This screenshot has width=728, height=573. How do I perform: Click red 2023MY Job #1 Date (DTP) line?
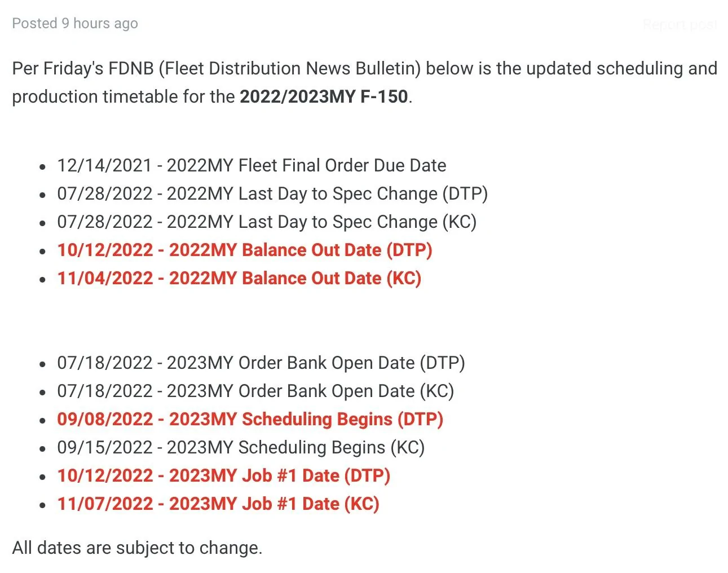tap(223, 475)
